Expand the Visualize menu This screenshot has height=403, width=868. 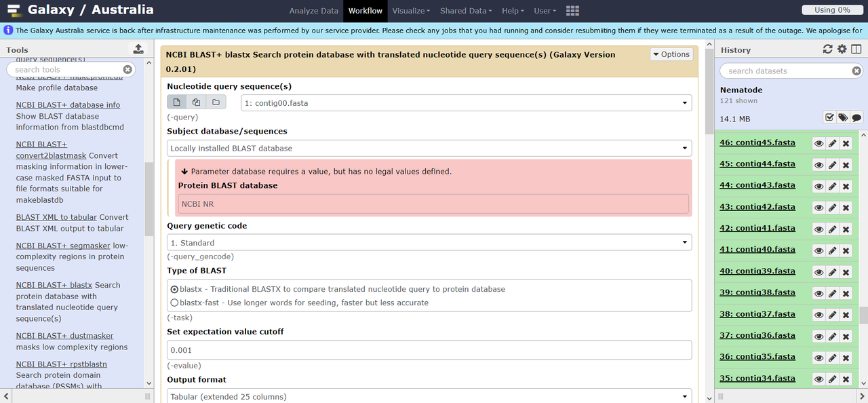click(411, 11)
